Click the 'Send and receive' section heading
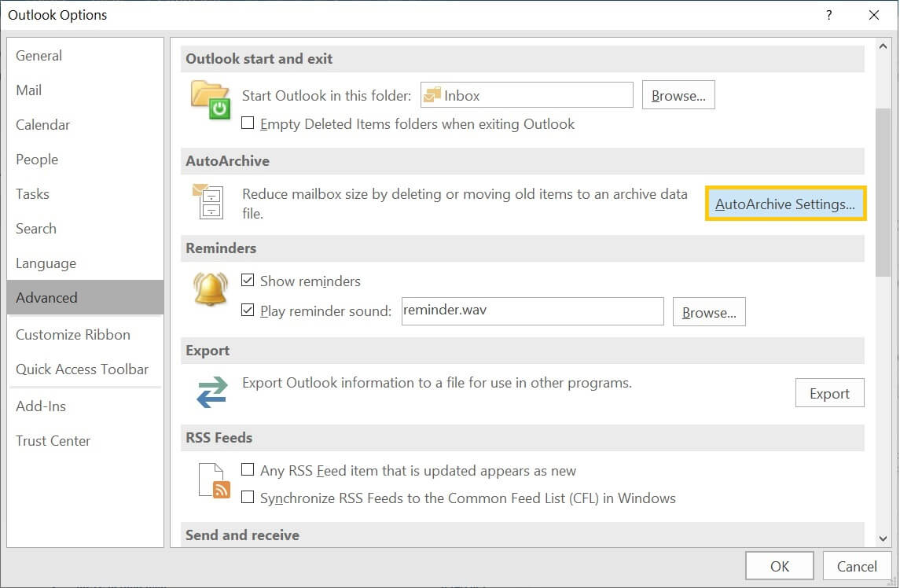The height and width of the screenshot is (588, 900). point(242,535)
